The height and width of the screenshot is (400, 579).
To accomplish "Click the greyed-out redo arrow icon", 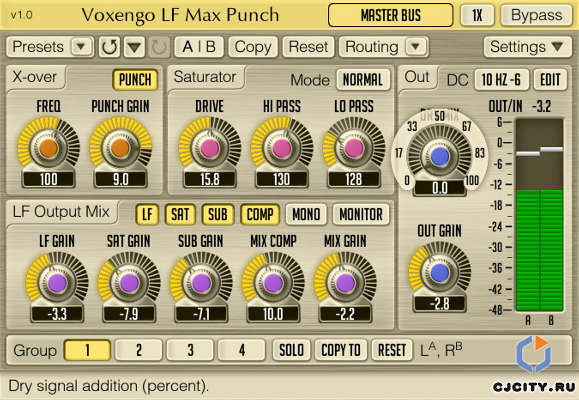I will click(x=160, y=47).
